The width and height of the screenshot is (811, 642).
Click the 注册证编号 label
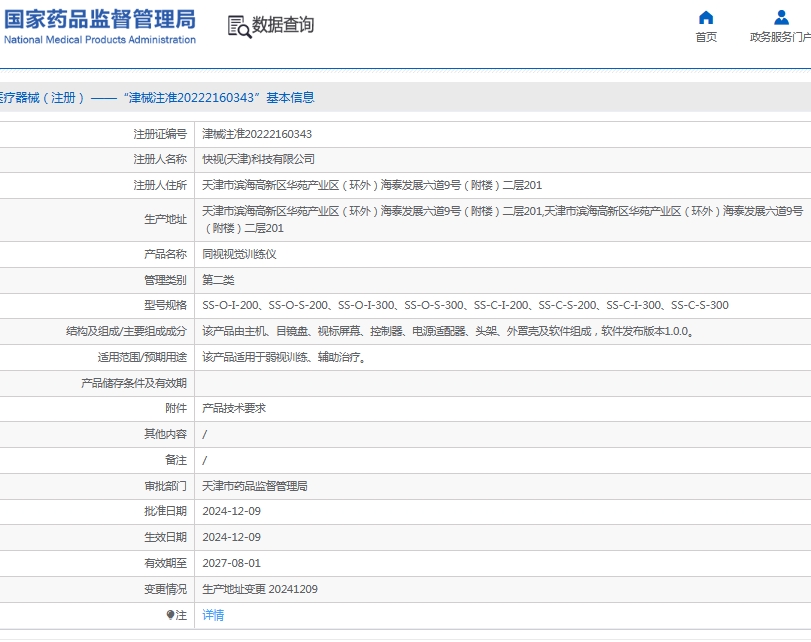160,134
